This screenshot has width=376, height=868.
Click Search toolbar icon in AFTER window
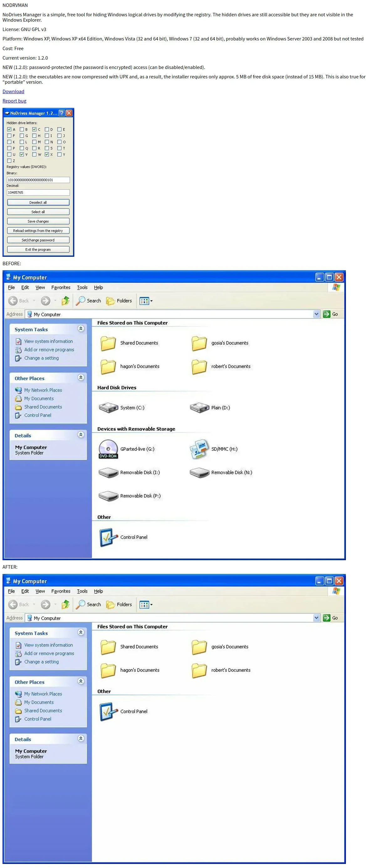(89, 604)
